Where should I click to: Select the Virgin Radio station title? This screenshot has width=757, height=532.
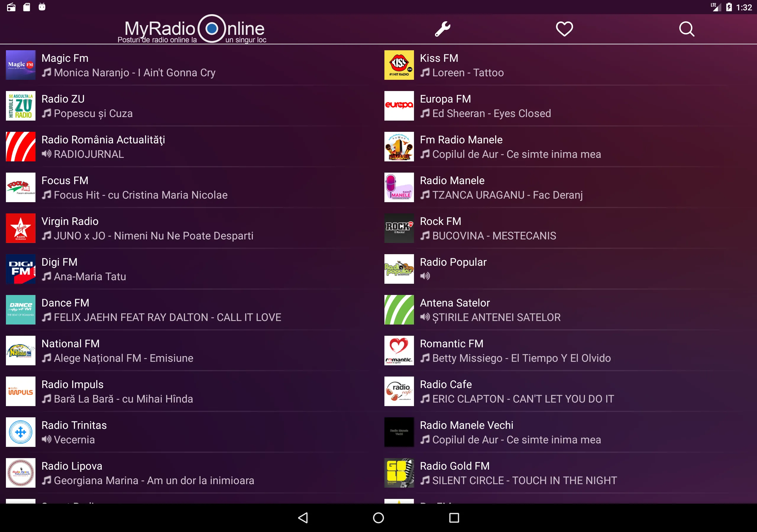click(70, 221)
